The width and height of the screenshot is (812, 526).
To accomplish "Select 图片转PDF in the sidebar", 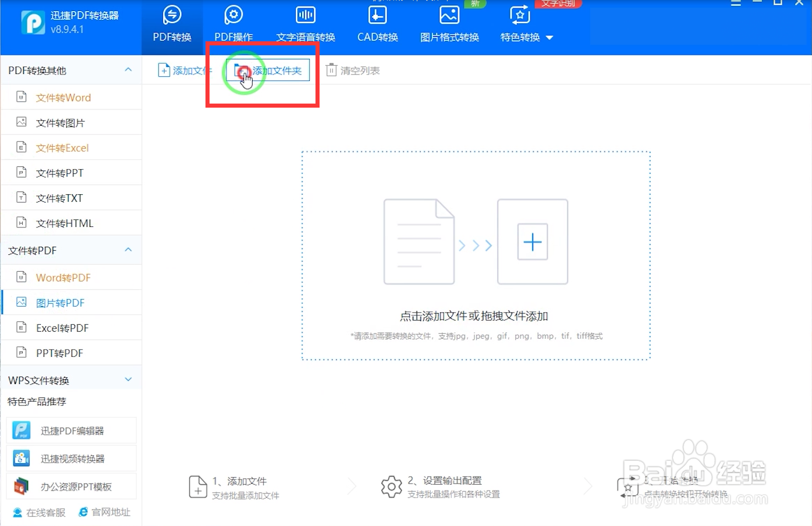I will (x=71, y=302).
